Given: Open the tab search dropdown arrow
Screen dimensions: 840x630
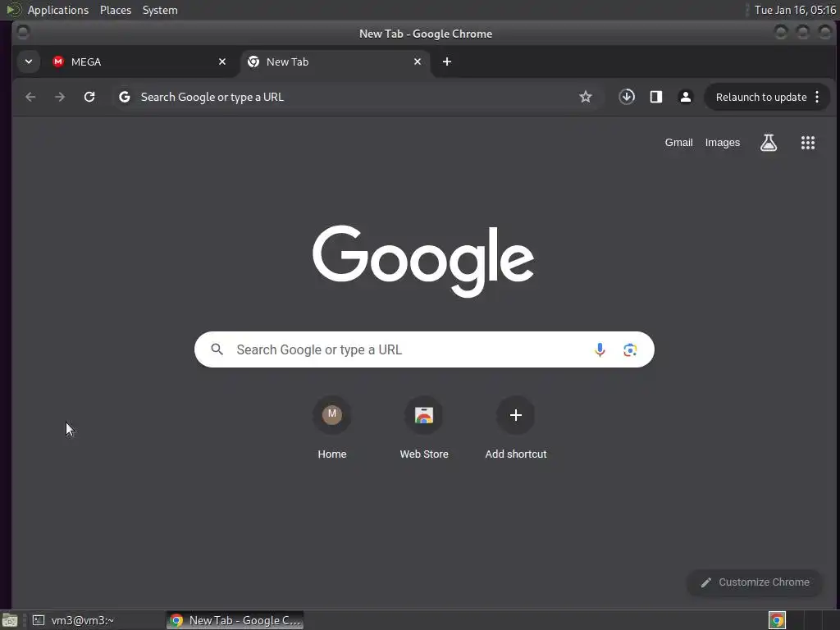Looking at the screenshot, I should point(29,62).
